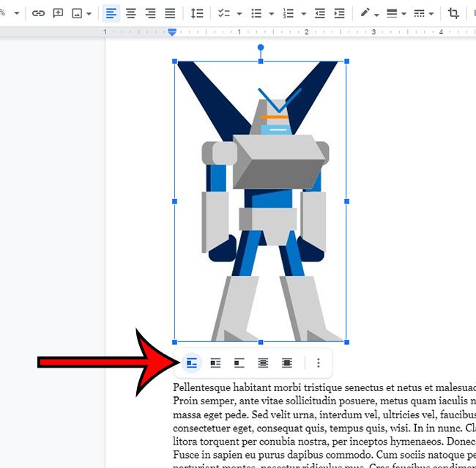Screen dimensions: 476x468
Task: Open line and paragraph spacing
Action: [x=196, y=13]
